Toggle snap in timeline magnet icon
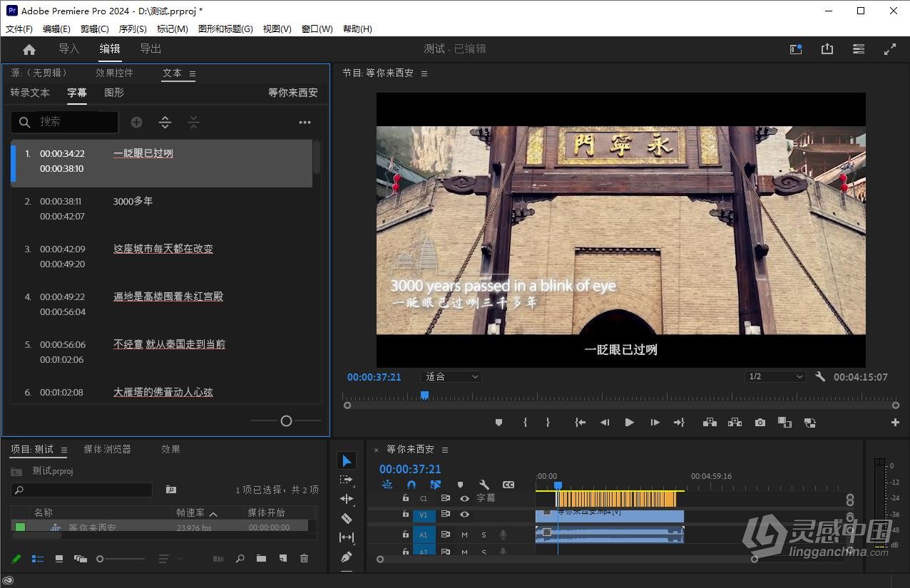The width and height of the screenshot is (910, 588). pyautogui.click(x=411, y=485)
